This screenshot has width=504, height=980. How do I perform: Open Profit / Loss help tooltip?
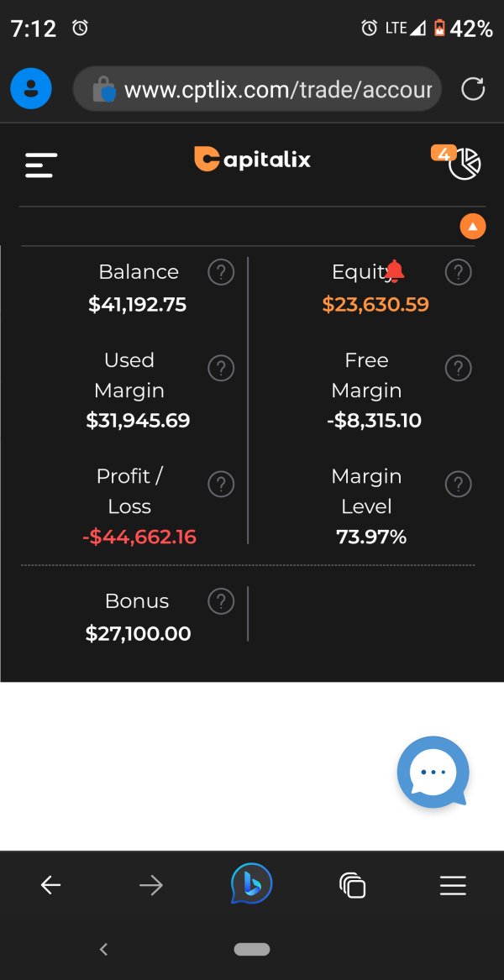tap(220, 484)
